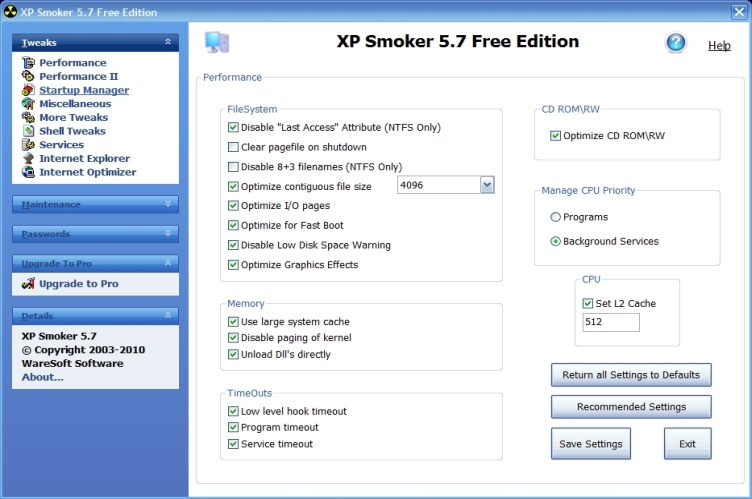Uncheck Unload Dll's directly
This screenshot has width=752, height=499.
click(x=233, y=354)
